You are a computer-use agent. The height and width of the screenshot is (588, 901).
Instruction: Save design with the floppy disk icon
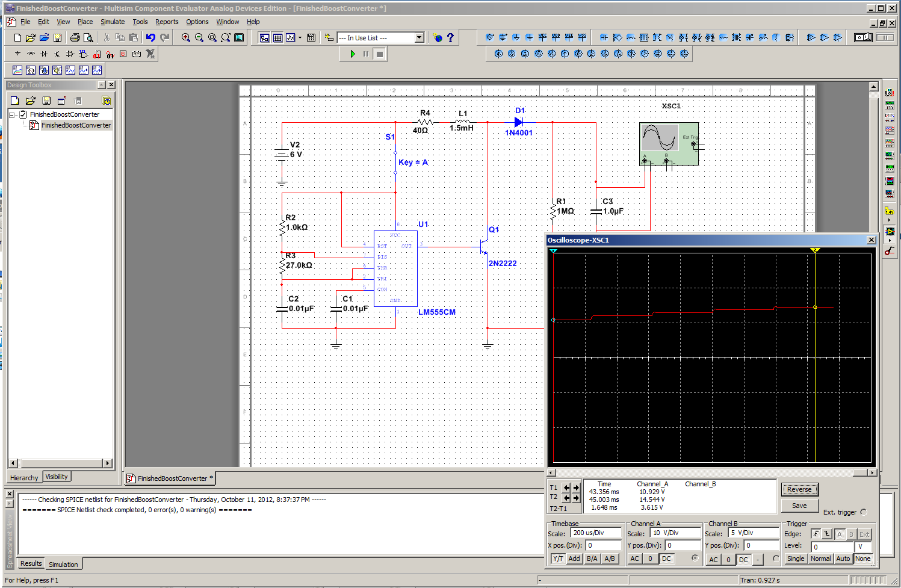pos(57,37)
